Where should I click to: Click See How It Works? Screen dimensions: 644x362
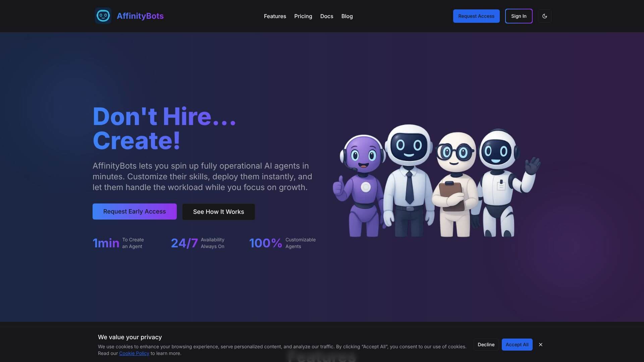pos(218,212)
